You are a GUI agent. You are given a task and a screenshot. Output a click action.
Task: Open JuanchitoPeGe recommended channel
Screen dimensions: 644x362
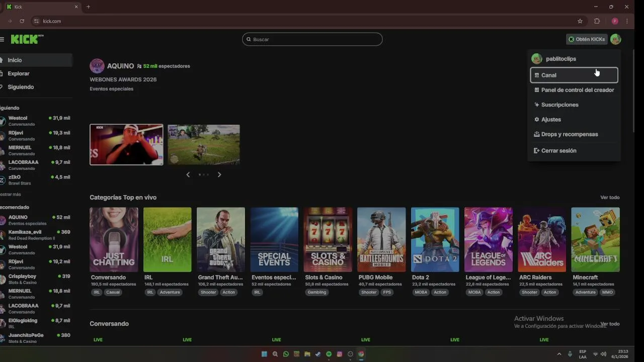(x=36, y=338)
